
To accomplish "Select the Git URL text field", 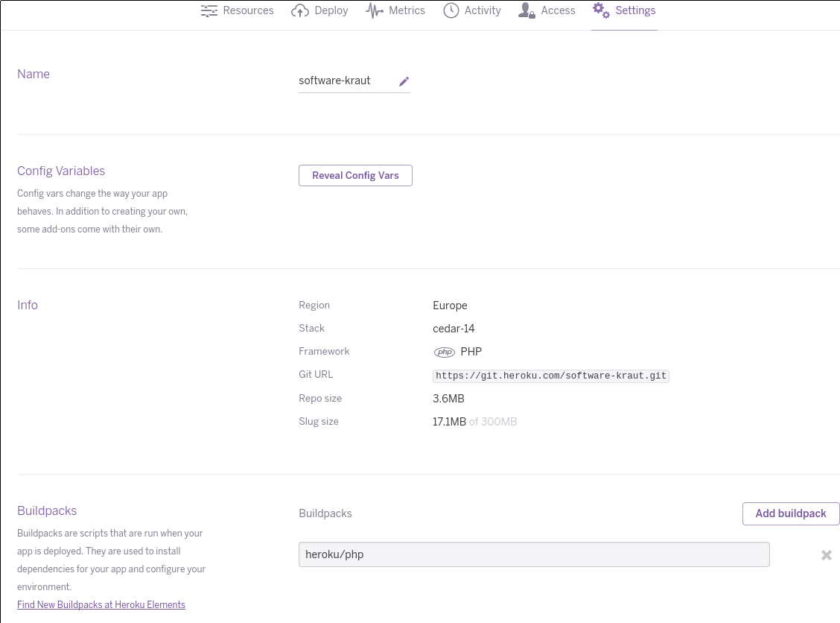I will [550, 376].
